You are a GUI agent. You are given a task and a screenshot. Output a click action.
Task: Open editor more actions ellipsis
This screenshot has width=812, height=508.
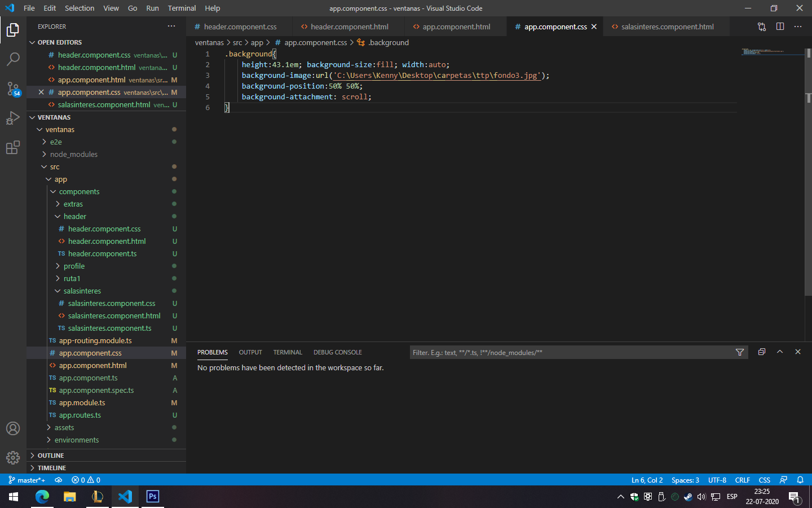[798, 27]
